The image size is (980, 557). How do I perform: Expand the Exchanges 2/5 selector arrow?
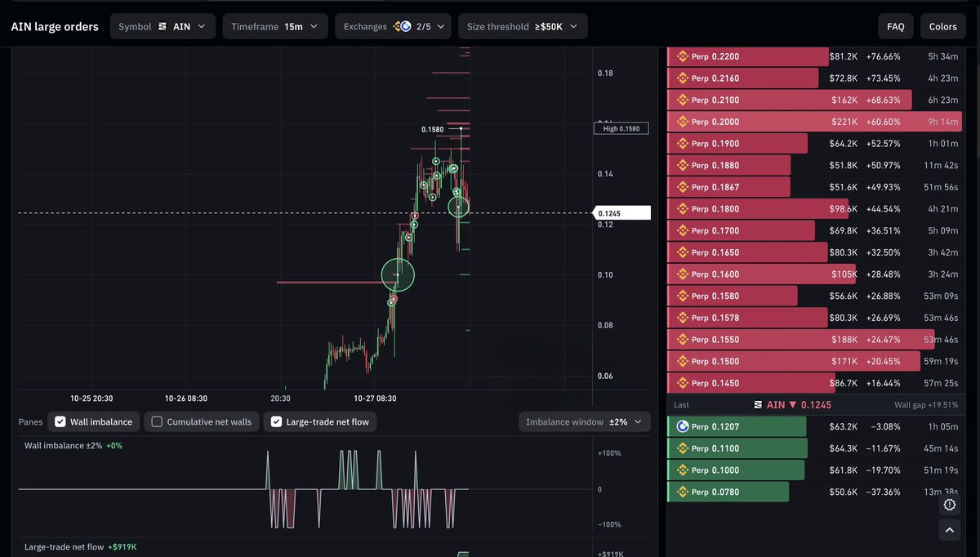point(443,27)
